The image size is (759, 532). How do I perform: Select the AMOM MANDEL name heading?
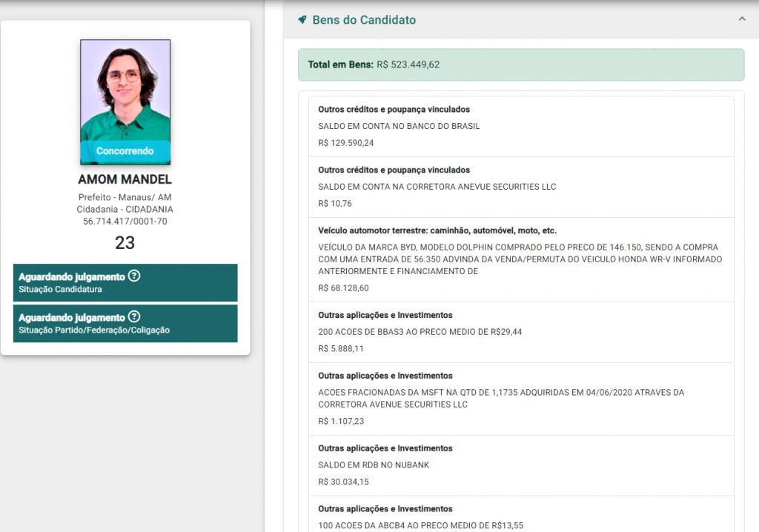[125, 179]
